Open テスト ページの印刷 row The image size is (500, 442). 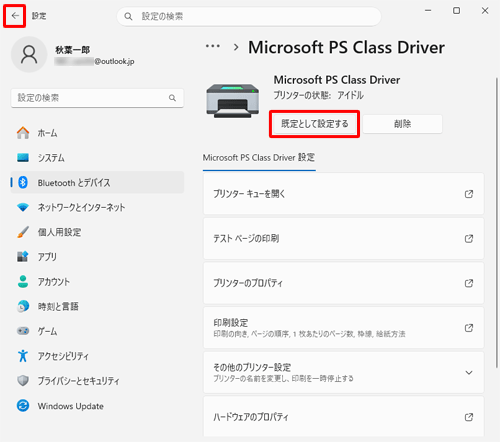pos(343,239)
